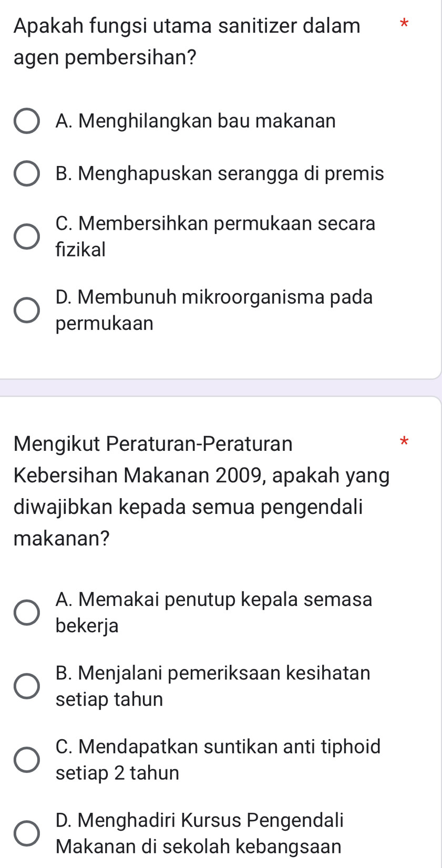Screen dimensions: 442x868
Task: Click the question 'Apakah fungsi utama sanitizer' heading
Action: click(x=187, y=41)
